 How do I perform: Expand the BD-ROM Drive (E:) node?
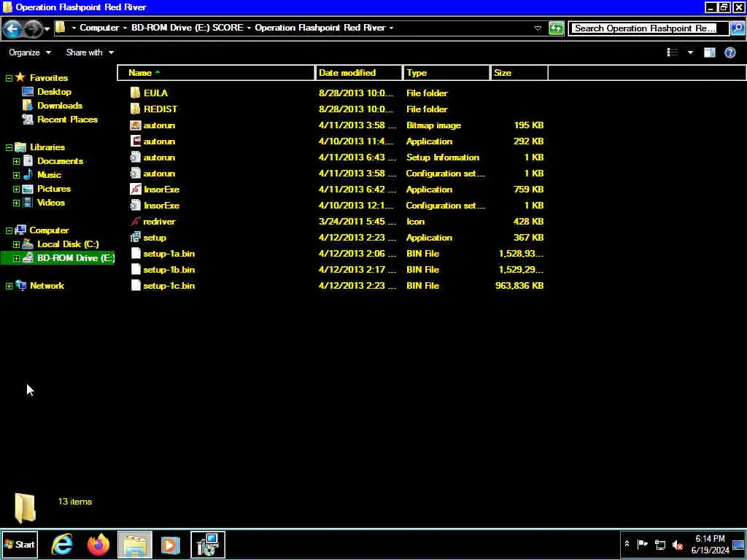(x=16, y=258)
